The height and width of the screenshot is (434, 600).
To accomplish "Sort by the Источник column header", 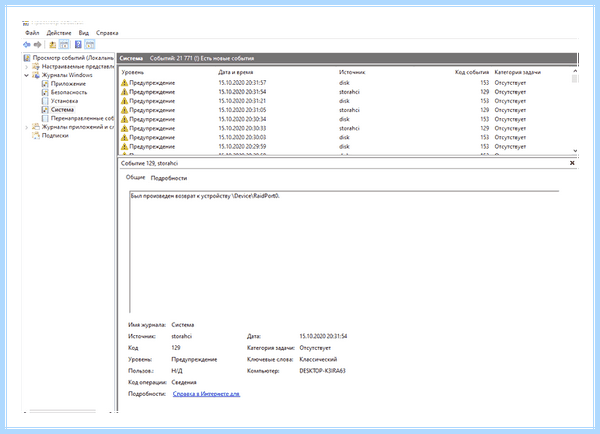I will tap(352, 72).
